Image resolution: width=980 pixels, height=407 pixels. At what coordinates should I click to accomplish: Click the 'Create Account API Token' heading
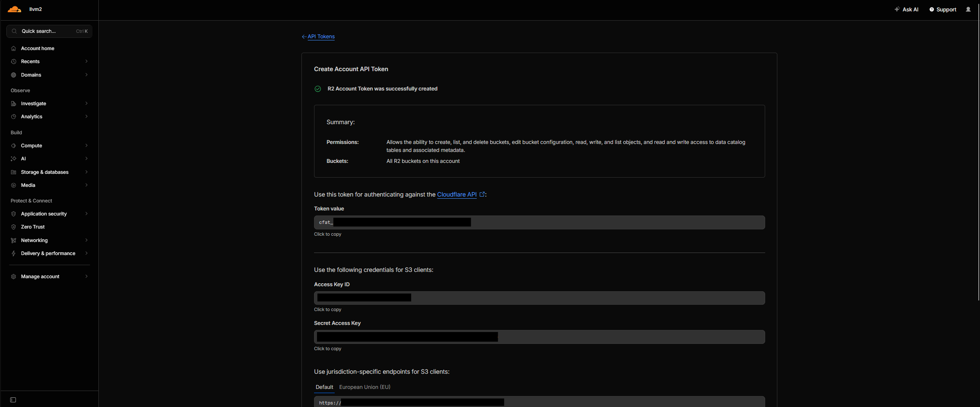click(x=351, y=69)
